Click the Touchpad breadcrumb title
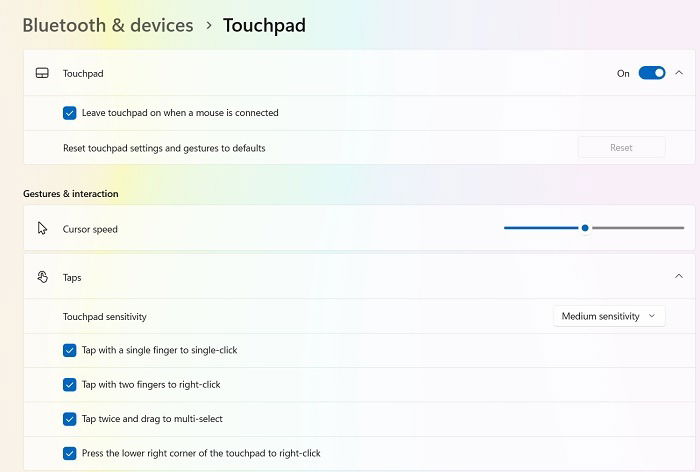 pos(264,25)
